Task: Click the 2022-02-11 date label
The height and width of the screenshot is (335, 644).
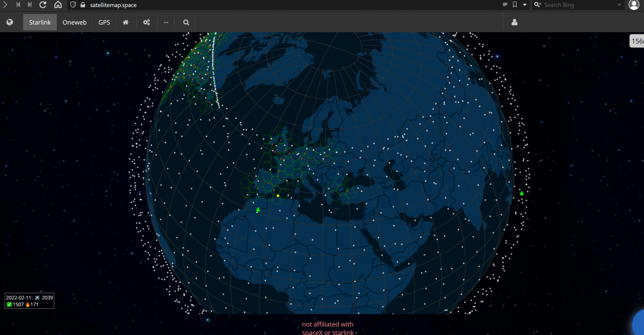Action: click(19, 298)
